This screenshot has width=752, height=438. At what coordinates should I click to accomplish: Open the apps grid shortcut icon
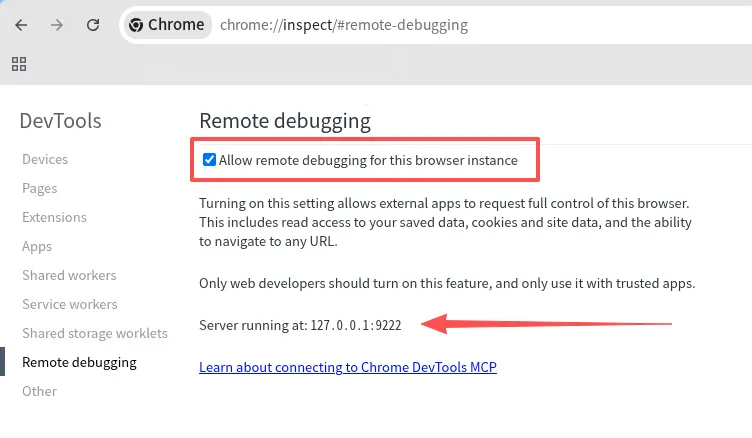click(x=19, y=64)
